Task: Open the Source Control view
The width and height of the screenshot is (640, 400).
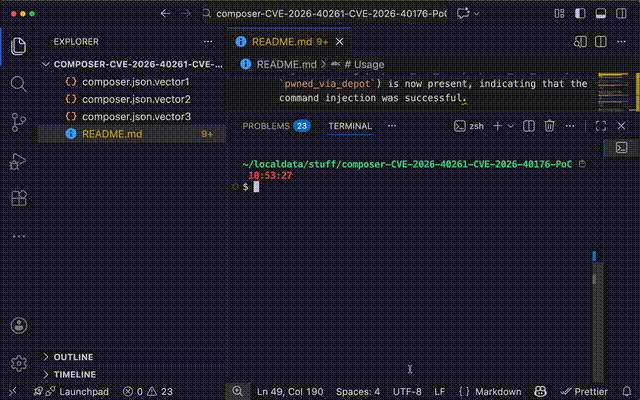Action: coord(18,122)
